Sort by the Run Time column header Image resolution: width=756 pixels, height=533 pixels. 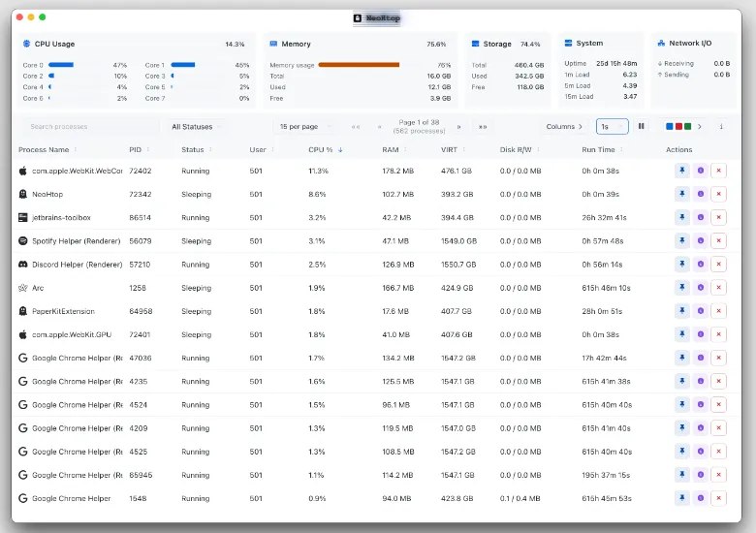(x=601, y=150)
